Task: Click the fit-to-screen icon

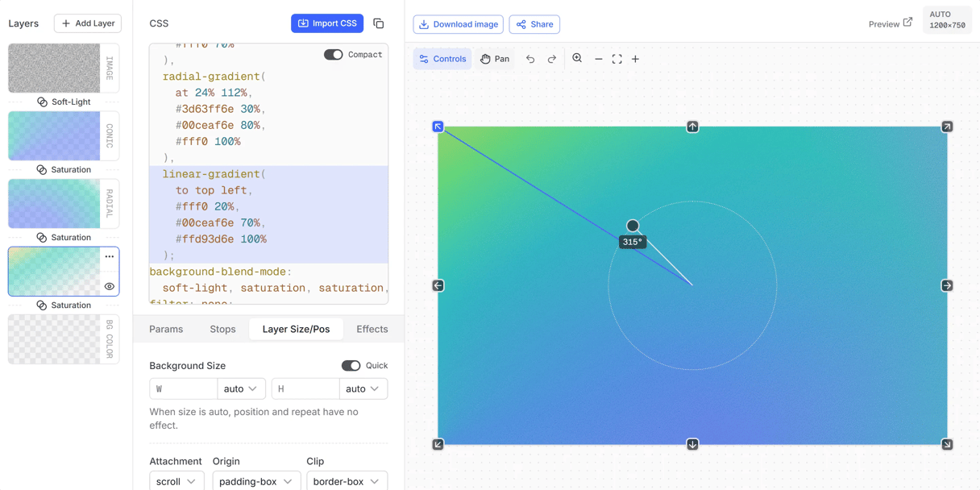Action: [x=617, y=58]
